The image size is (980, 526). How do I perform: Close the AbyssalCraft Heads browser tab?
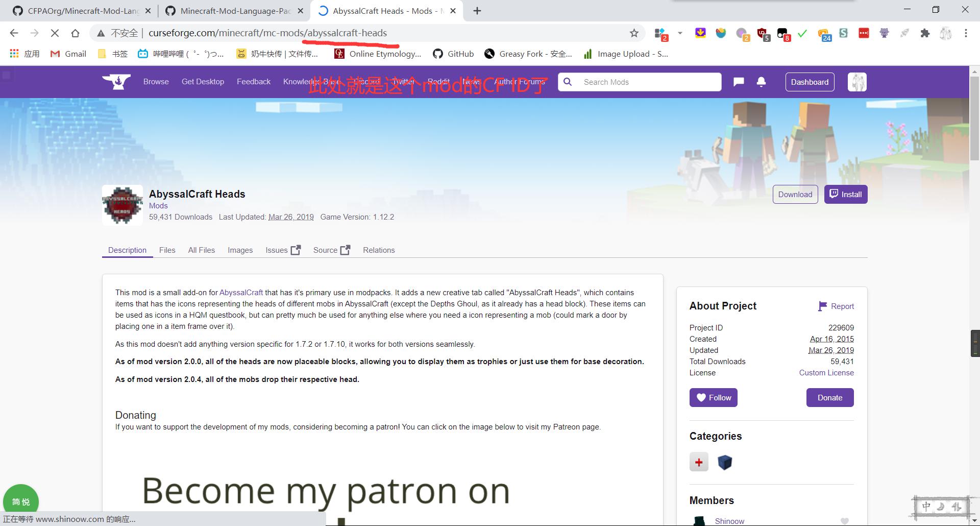click(453, 11)
